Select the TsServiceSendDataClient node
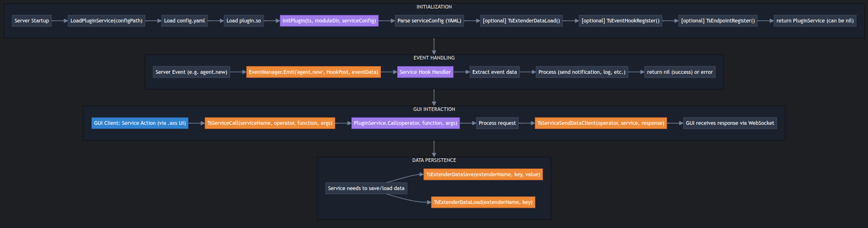868x228 pixels. tap(600, 123)
